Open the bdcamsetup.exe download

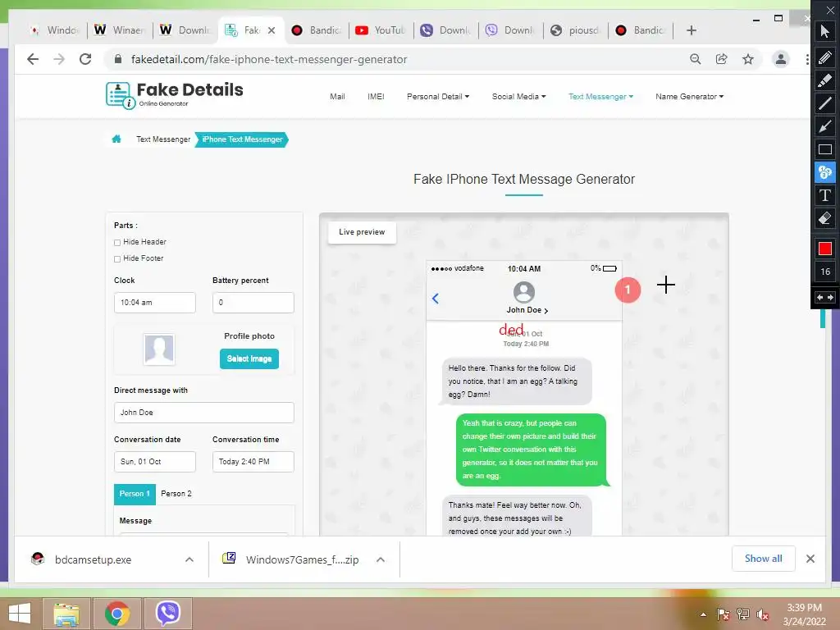tap(93, 559)
